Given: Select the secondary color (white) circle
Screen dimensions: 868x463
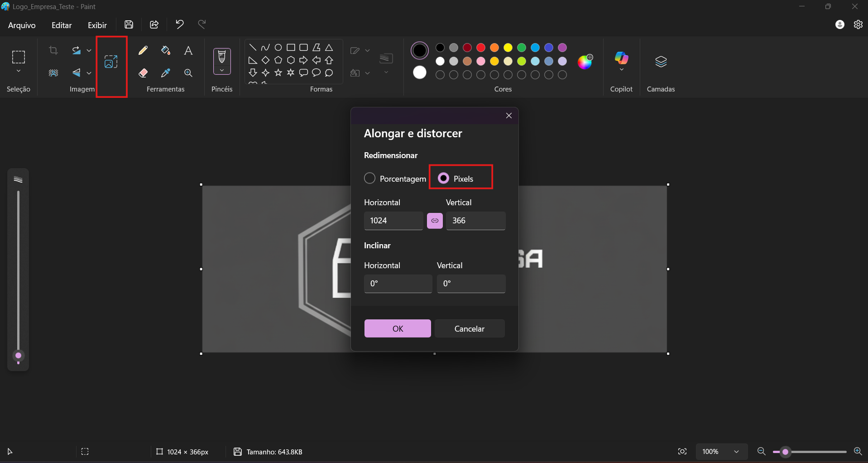Looking at the screenshot, I should click(420, 72).
